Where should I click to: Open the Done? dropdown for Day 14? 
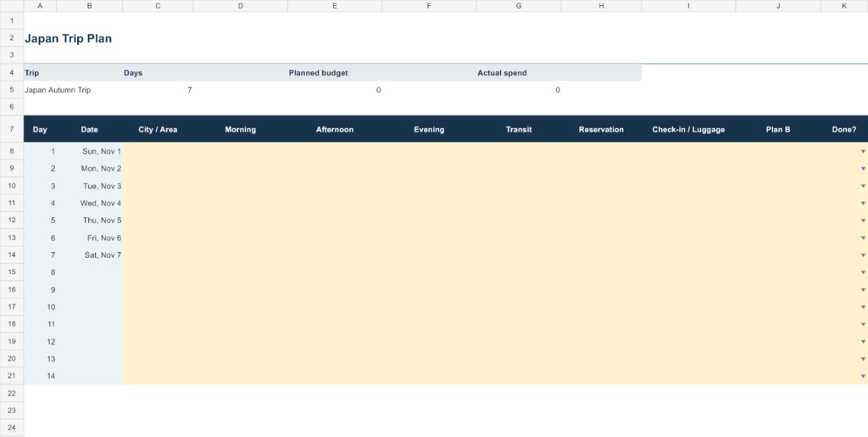(x=862, y=376)
